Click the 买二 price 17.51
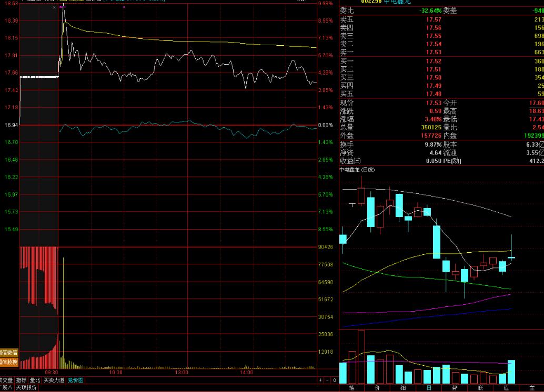Screen dimensions: 544x392 pos(434,69)
